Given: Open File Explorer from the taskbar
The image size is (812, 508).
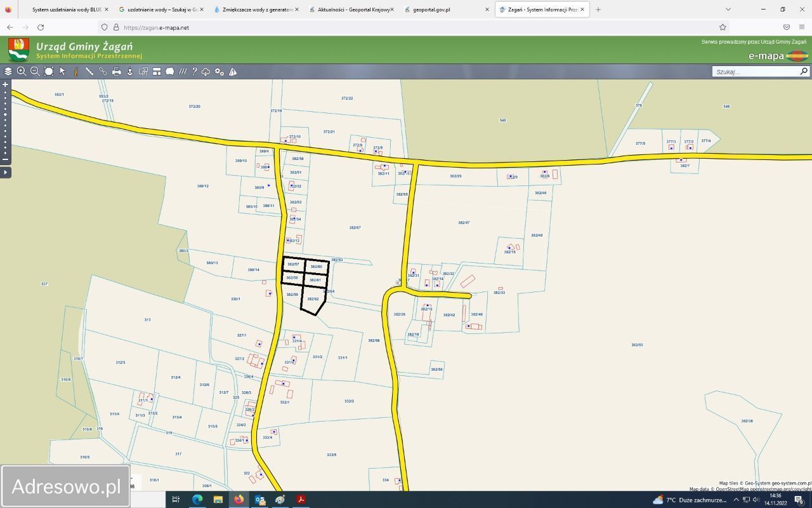Looking at the screenshot, I should (x=218, y=500).
